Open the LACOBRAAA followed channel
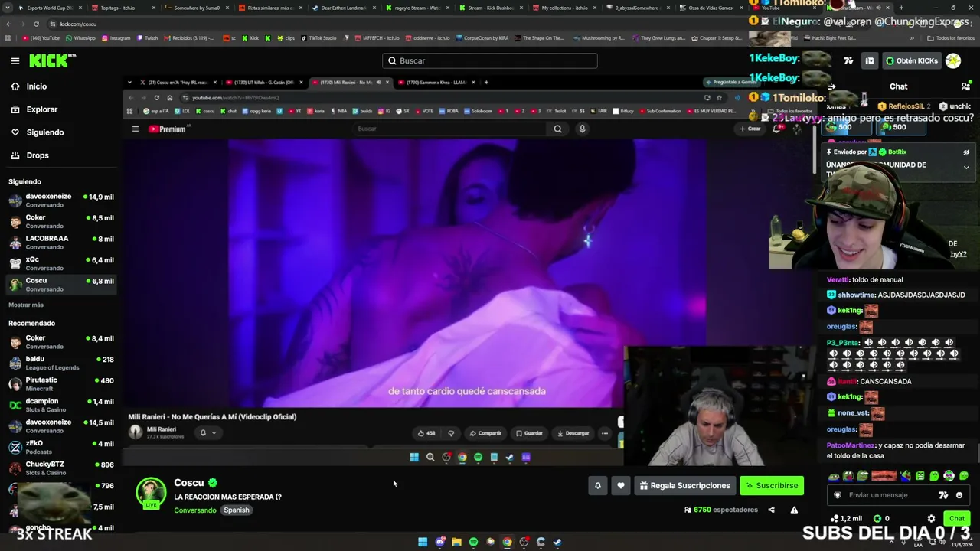This screenshot has height=551, width=980. pos(61,243)
